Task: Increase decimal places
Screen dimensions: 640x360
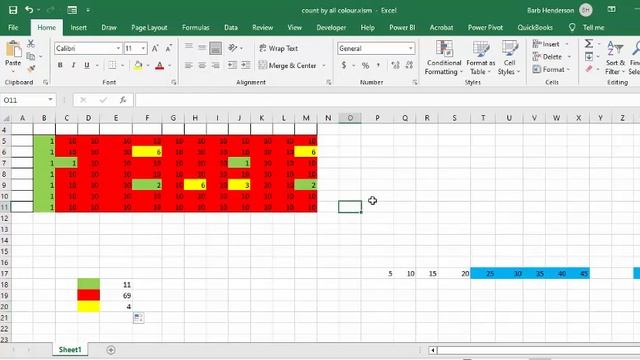Action: point(395,65)
